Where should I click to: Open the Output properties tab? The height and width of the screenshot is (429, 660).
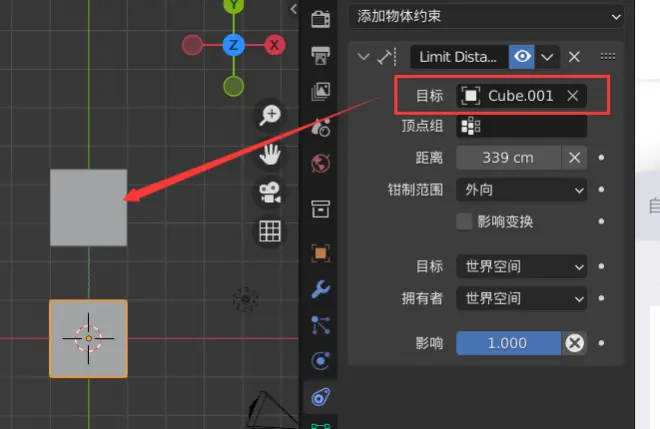[x=320, y=55]
